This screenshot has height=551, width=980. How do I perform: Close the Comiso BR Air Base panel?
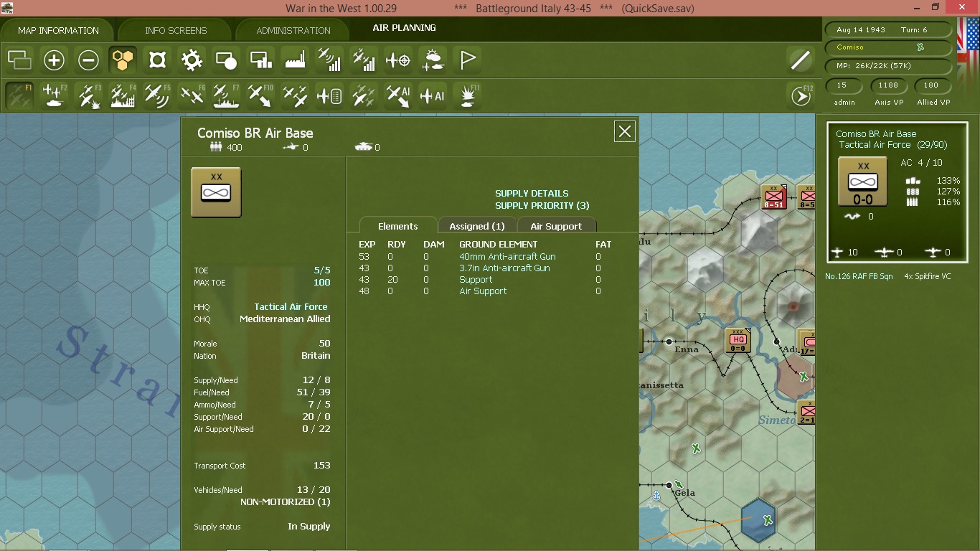(625, 131)
